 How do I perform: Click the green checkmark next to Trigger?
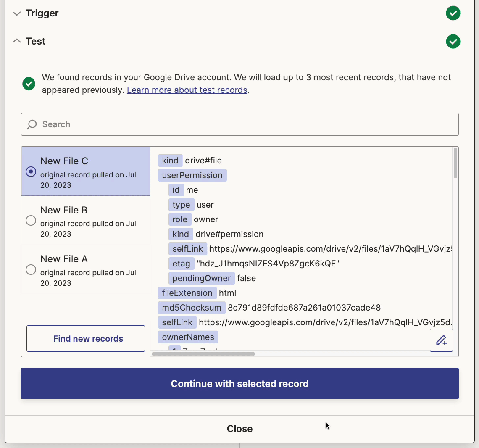point(453,13)
